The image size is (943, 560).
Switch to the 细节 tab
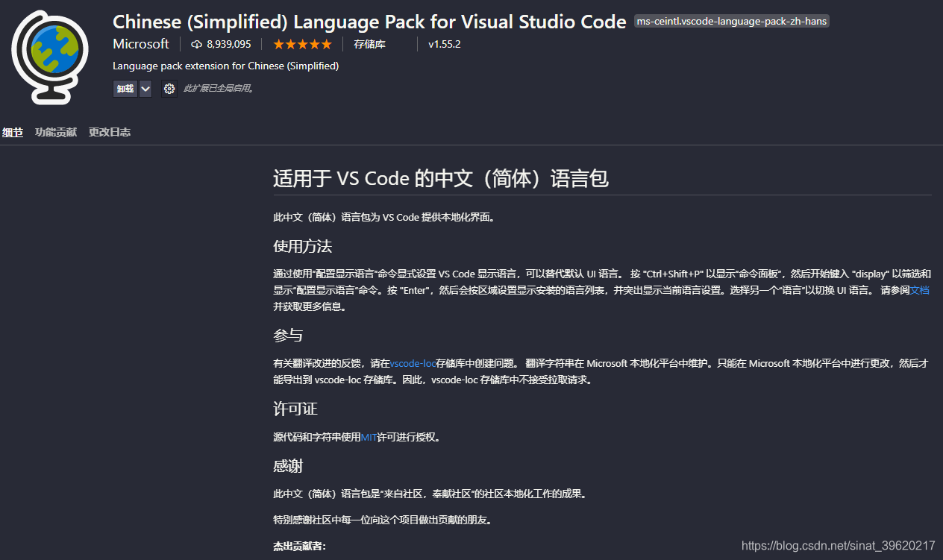pyautogui.click(x=13, y=132)
